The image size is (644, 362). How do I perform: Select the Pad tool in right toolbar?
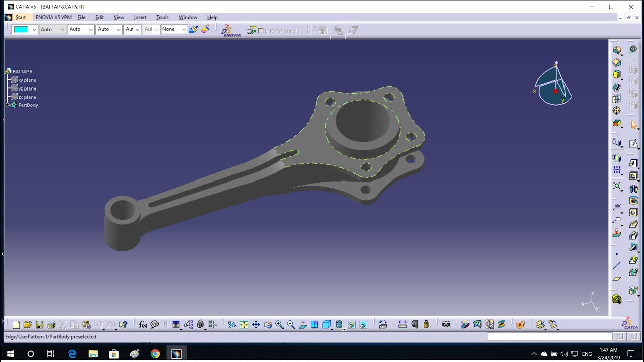[633, 163]
